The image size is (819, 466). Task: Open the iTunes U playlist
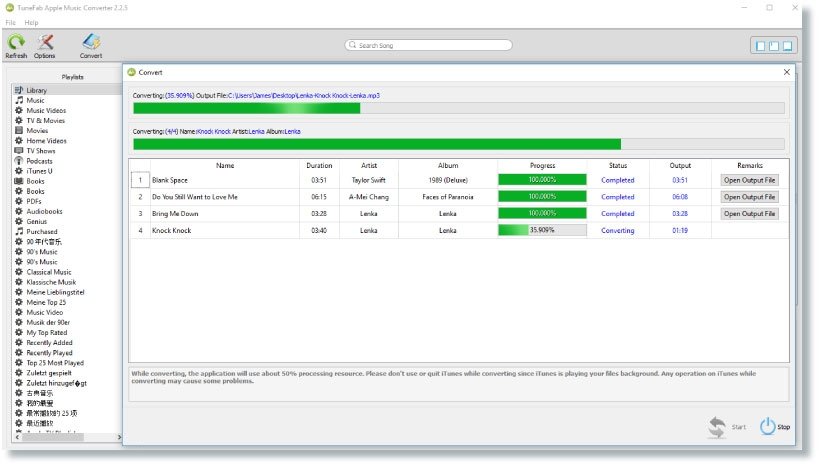tap(39, 171)
